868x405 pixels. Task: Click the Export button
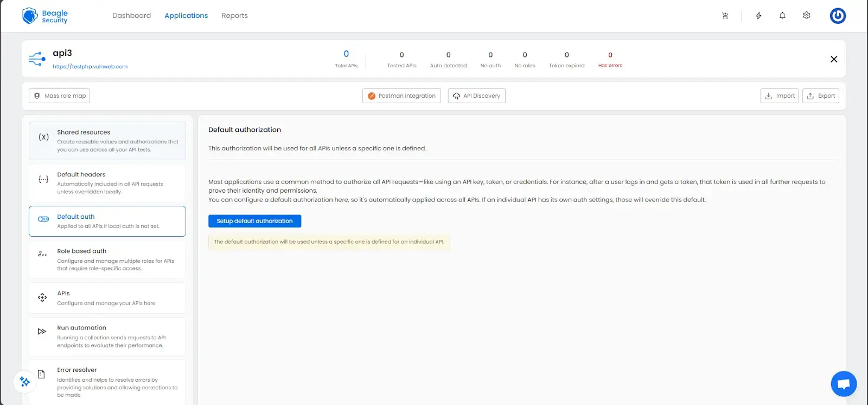click(x=821, y=96)
